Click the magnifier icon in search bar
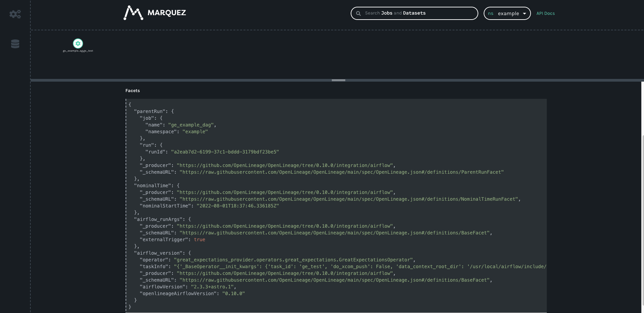The height and width of the screenshot is (313, 644). pyautogui.click(x=358, y=13)
